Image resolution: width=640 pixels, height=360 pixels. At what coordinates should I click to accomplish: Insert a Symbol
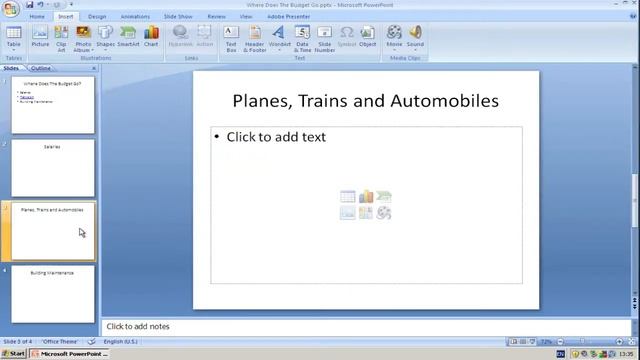[347, 37]
